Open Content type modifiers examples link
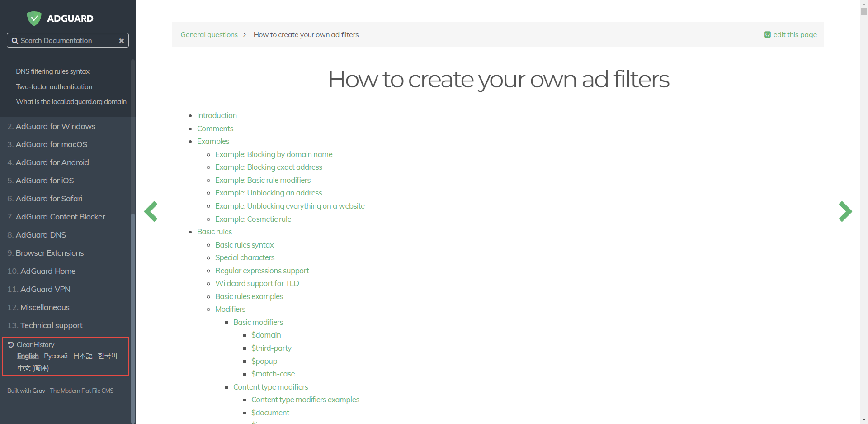 click(x=305, y=400)
